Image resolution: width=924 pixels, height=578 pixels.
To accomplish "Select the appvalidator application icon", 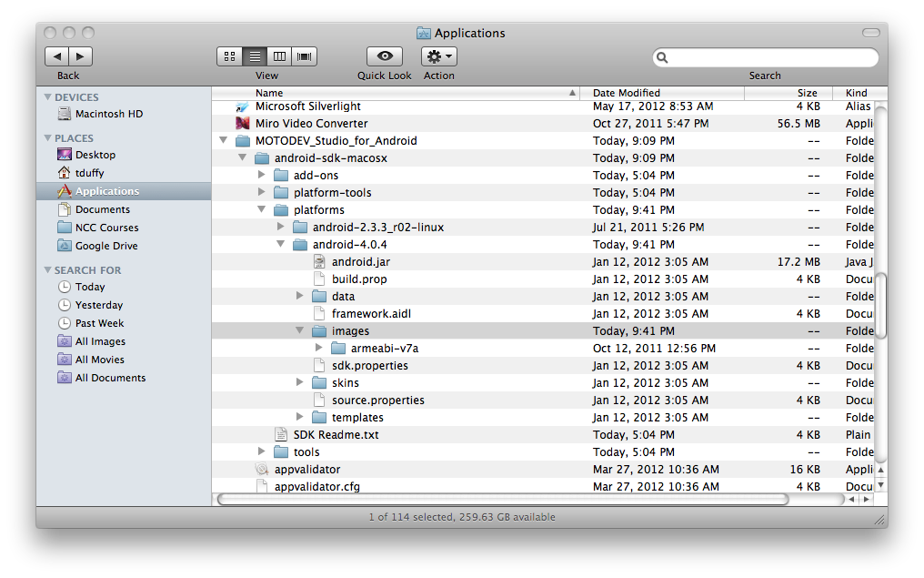I will point(262,469).
